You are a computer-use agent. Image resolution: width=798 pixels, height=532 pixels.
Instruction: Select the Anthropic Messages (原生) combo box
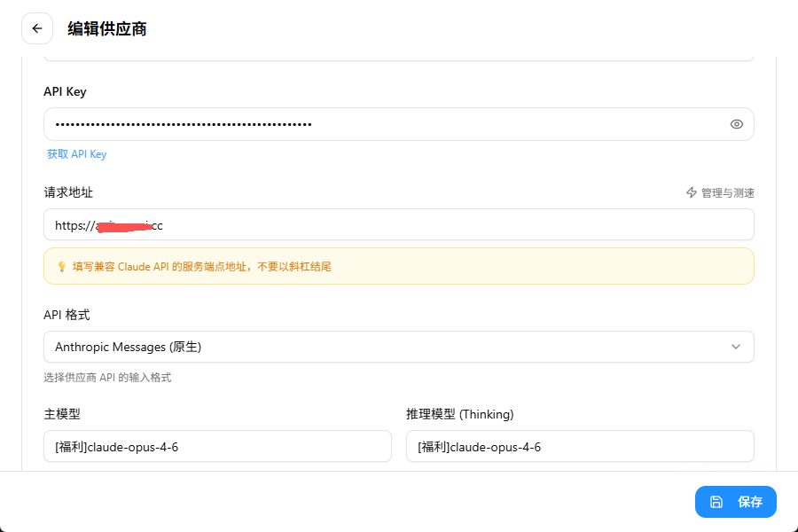tap(399, 347)
